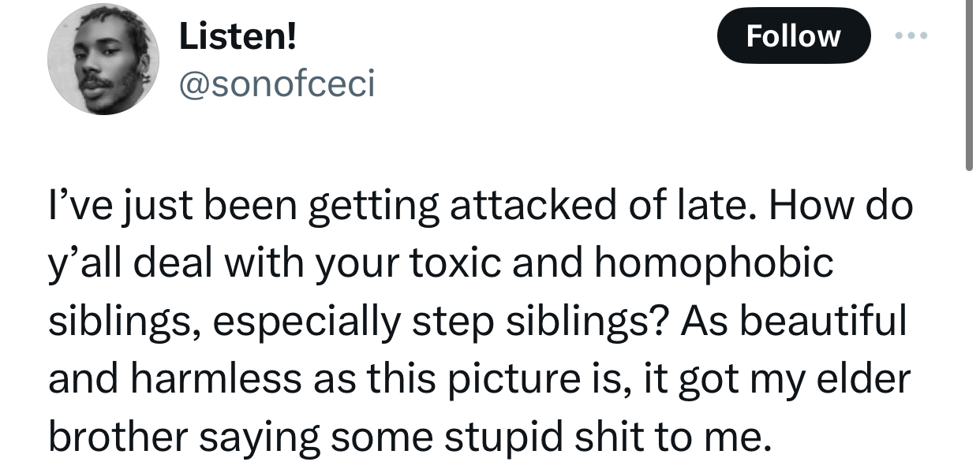Click the words "elder" at line end
Image resolution: width=980 pixels, height=473 pixels.
[x=865, y=379]
